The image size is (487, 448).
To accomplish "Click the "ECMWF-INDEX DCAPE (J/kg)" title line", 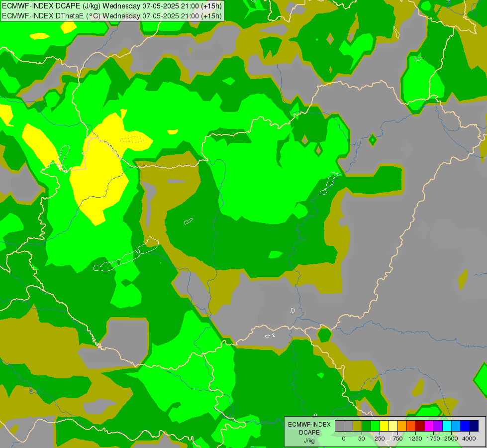I will 112,6.
